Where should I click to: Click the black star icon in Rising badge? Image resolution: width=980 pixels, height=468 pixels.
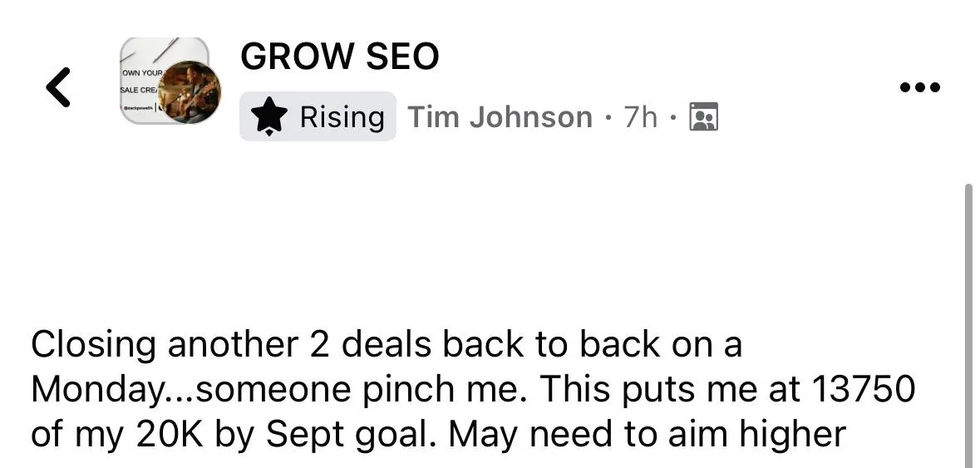[x=268, y=117]
